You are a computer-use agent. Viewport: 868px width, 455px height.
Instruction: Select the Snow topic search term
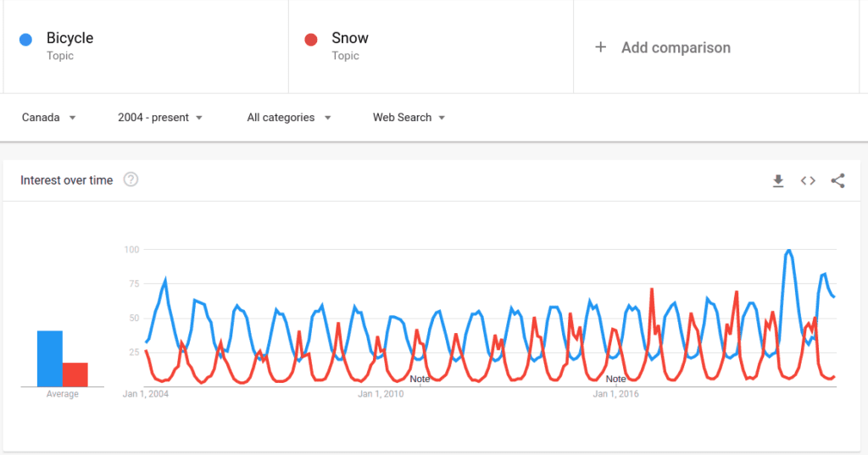pyautogui.click(x=349, y=38)
